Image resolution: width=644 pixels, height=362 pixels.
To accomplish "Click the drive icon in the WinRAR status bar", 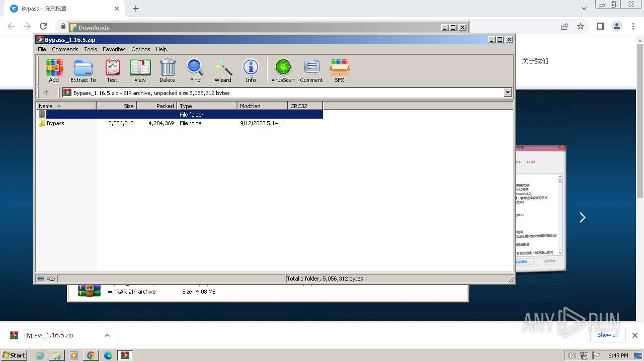I will pos(41,279).
